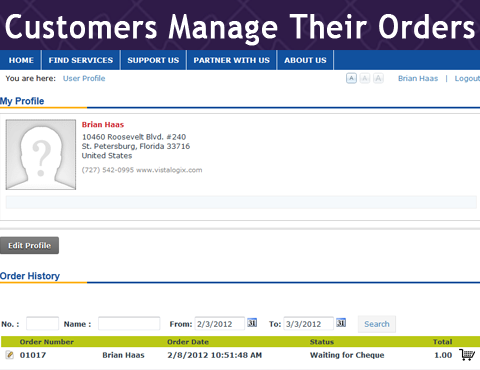Click the profile picture placeholder thumbnail

coord(41,155)
